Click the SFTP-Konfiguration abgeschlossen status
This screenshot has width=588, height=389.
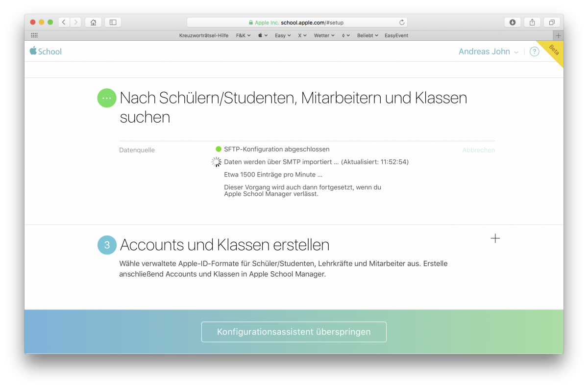coord(276,149)
